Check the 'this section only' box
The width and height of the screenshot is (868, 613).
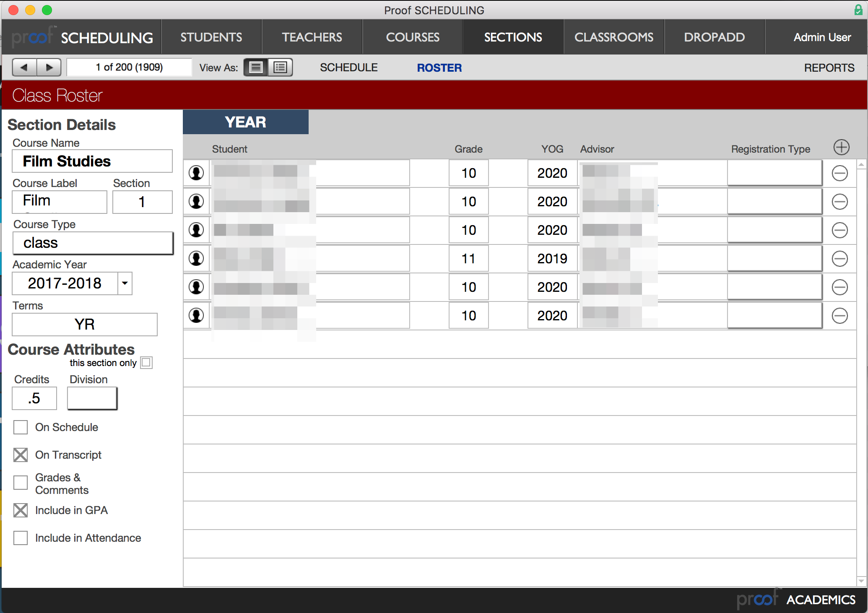coord(146,363)
